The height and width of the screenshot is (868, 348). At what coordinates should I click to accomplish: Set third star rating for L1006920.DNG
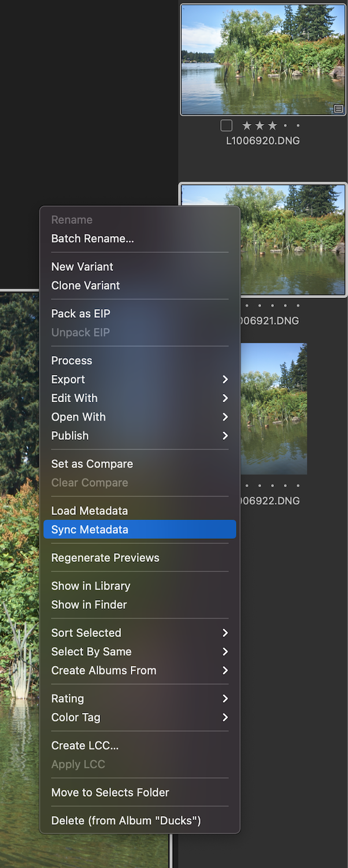272,126
